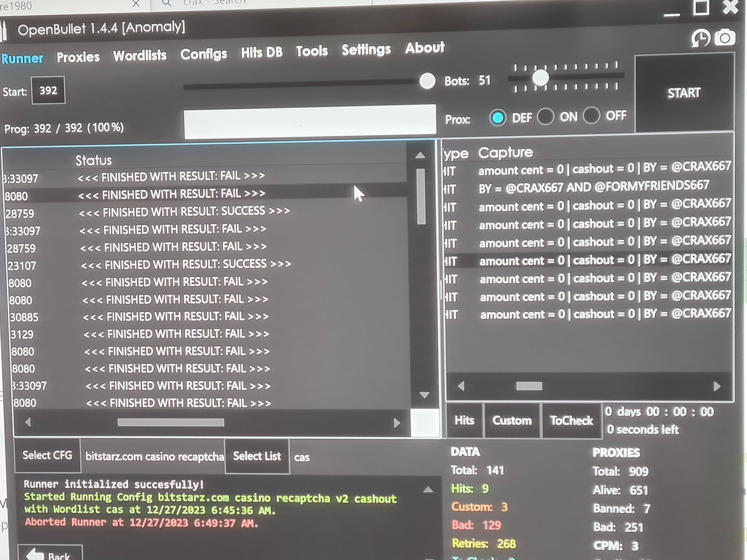Click the Start index input field
Viewport: 747px width, 560px height.
click(x=48, y=91)
